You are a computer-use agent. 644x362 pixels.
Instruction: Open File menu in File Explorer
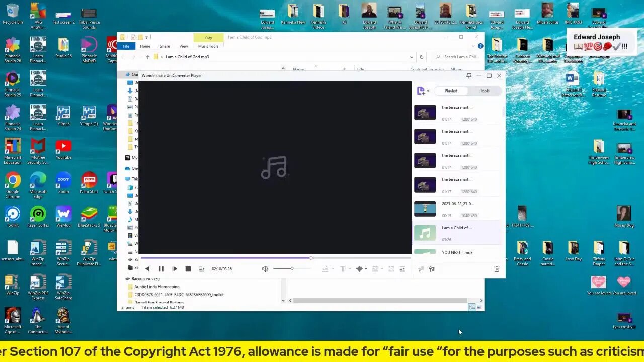pos(126,46)
